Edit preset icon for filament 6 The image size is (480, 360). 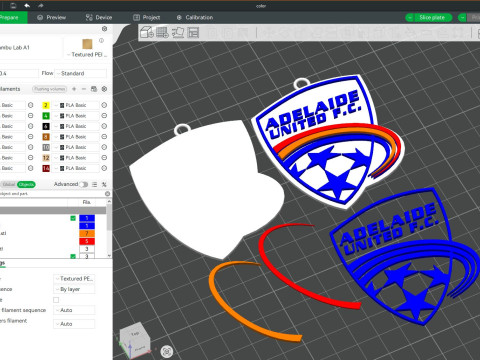pos(104,126)
